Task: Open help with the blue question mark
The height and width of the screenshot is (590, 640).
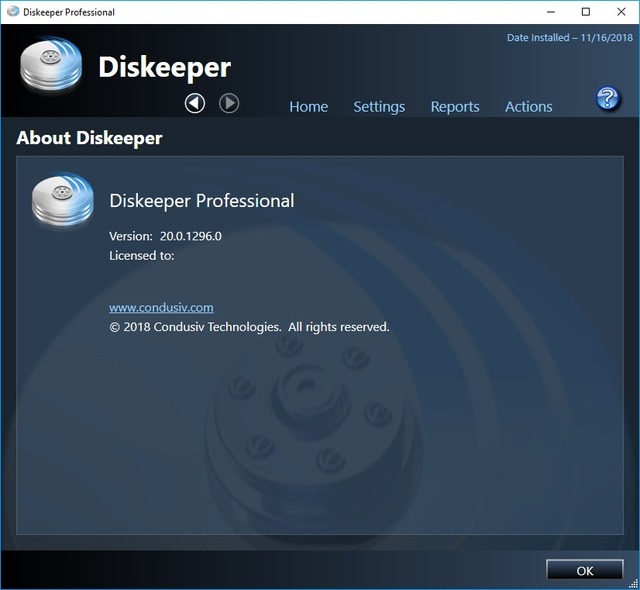Action: (607, 99)
